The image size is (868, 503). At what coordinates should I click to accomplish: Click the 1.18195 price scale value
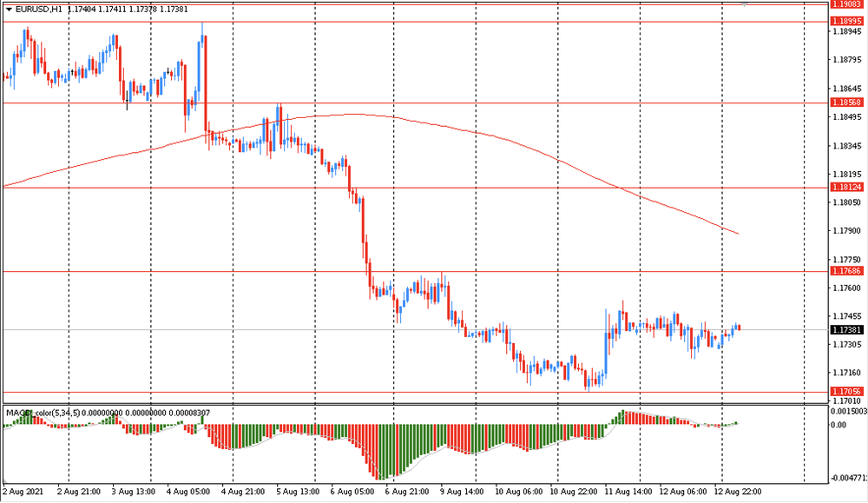[847, 174]
